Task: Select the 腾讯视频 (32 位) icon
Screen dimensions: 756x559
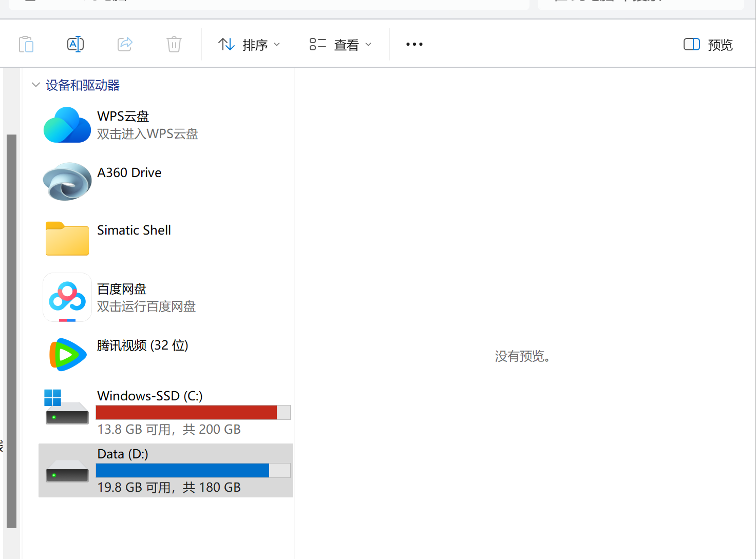Action: pos(67,354)
